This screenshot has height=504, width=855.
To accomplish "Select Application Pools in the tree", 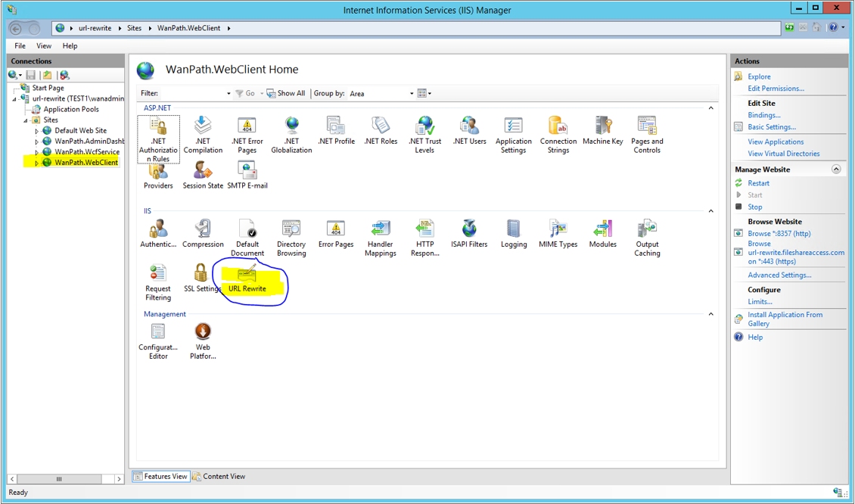I will pos(71,109).
